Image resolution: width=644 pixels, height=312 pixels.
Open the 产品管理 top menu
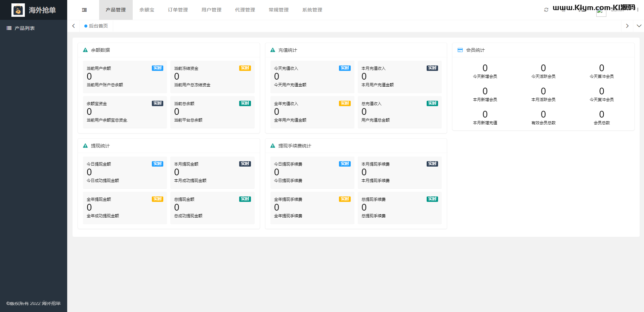(x=116, y=10)
